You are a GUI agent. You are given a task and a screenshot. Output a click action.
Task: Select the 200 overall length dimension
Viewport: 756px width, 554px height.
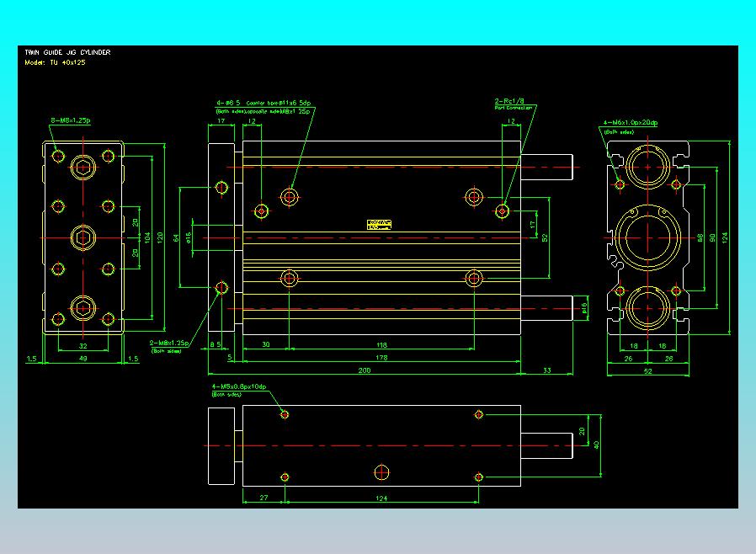click(x=365, y=370)
